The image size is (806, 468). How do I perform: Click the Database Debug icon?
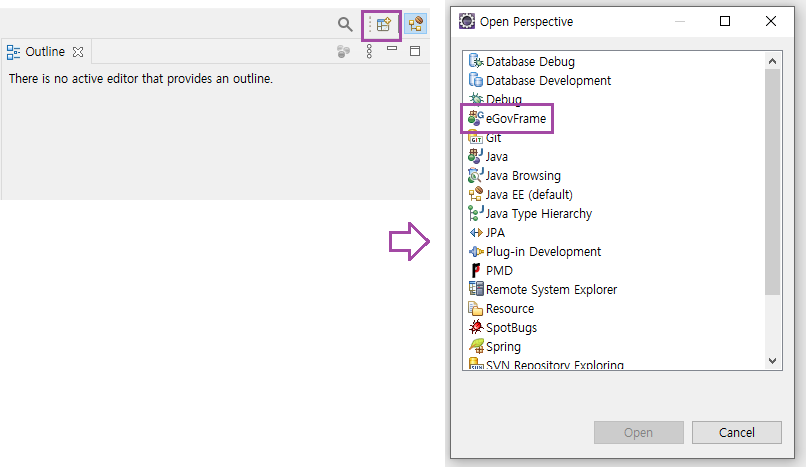pyautogui.click(x=476, y=61)
